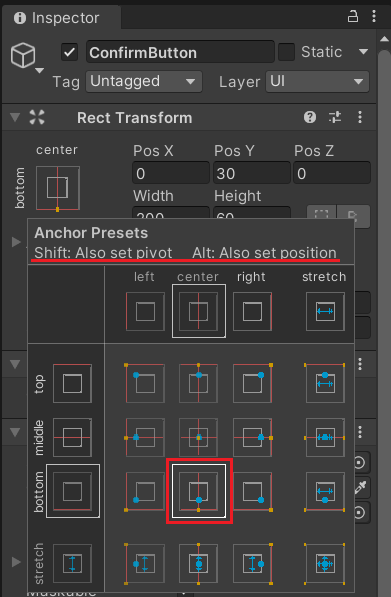This screenshot has width=391, height=597.
Task: Click the Pos X value field
Action: (x=171, y=173)
